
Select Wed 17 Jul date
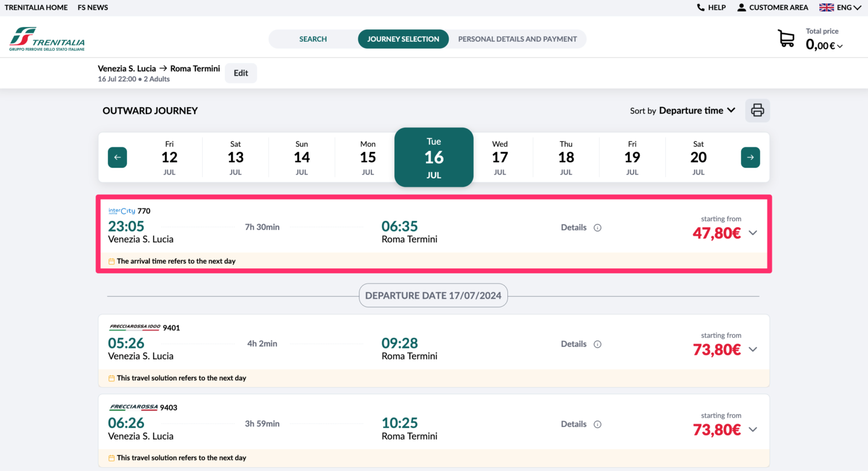(500, 158)
